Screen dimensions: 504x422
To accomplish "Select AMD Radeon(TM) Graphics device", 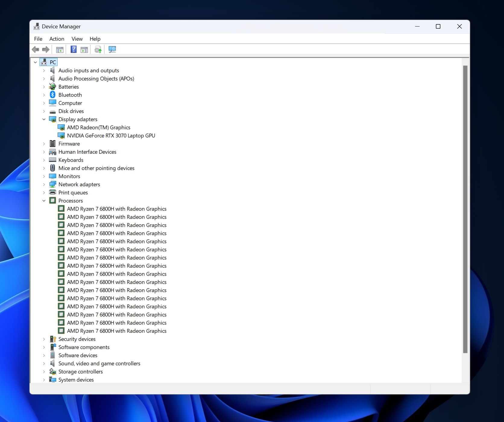I will (99, 127).
